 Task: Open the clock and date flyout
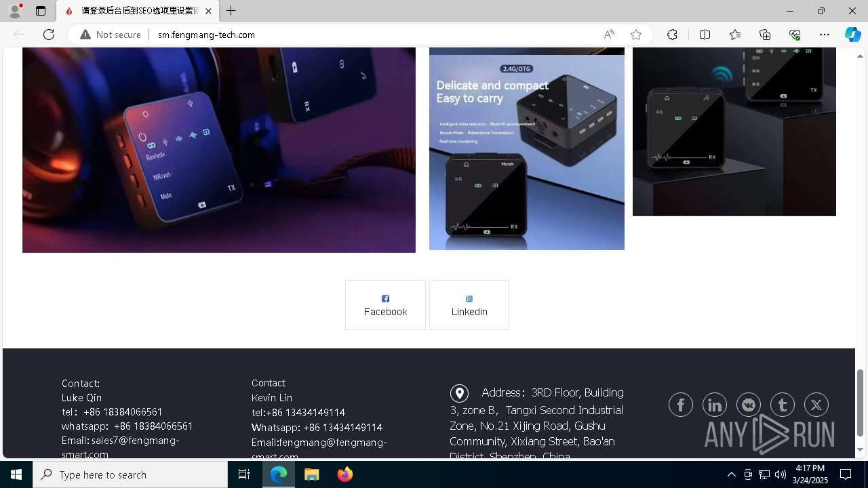(x=810, y=474)
